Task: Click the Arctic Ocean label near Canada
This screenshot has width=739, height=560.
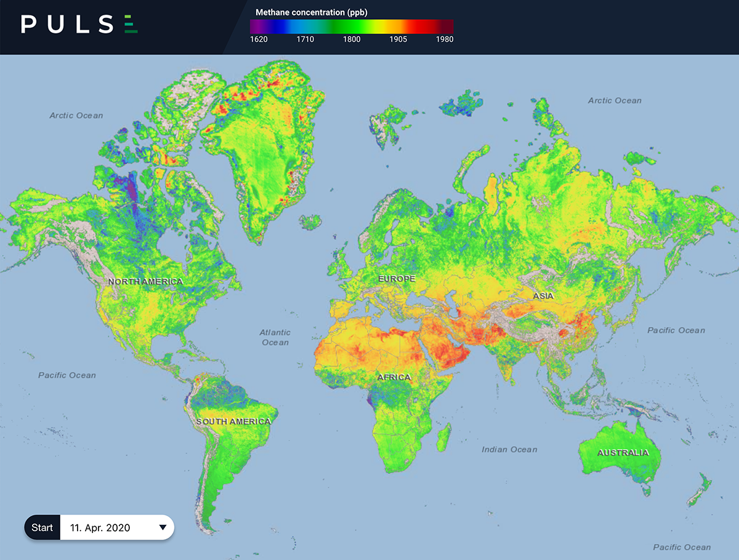Action: 76,115
